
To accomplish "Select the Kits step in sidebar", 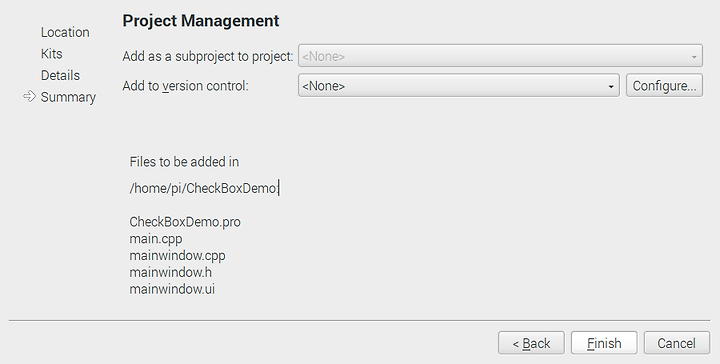I will click(x=51, y=54).
